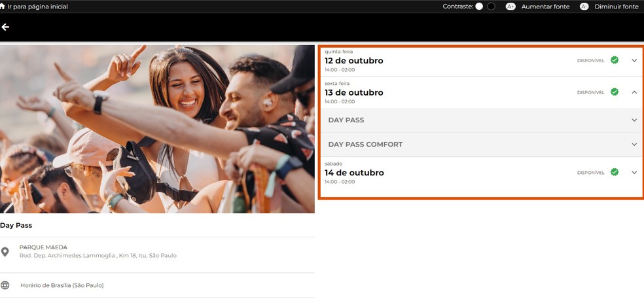Click the DAY PASS COMFORT label
Image resolution: width=644 pixels, height=301 pixels.
click(x=365, y=145)
